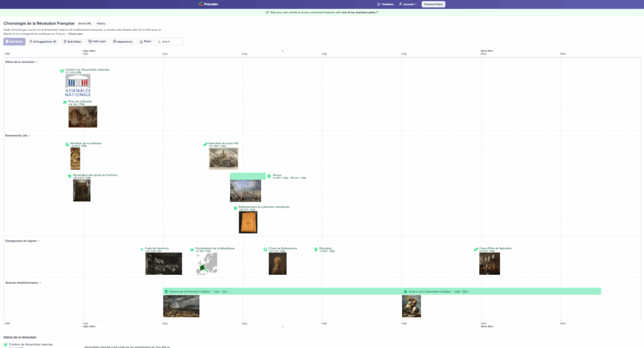Viewport: 644px width, 348px height.
Task: Click the Show Less link in description
Action: (75, 34)
